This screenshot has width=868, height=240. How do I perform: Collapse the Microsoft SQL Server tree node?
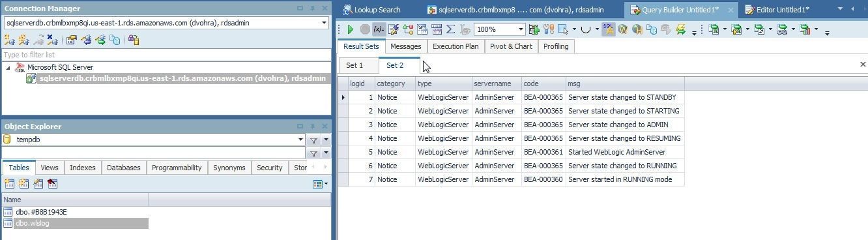(8, 67)
